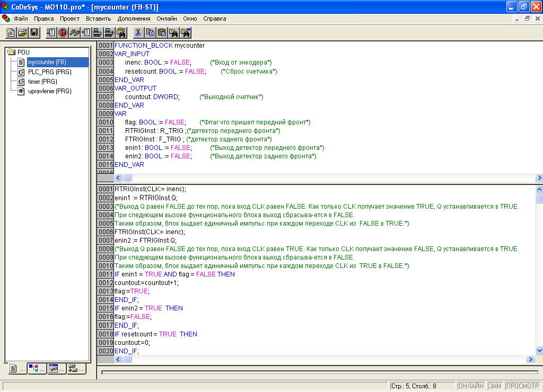
Task: Click the Cut scissors icon
Action: coord(138,33)
